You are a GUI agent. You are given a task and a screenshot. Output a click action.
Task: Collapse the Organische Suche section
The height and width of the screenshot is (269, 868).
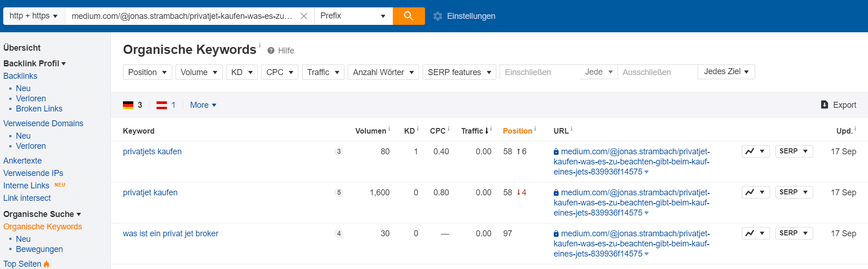coord(42,214)
